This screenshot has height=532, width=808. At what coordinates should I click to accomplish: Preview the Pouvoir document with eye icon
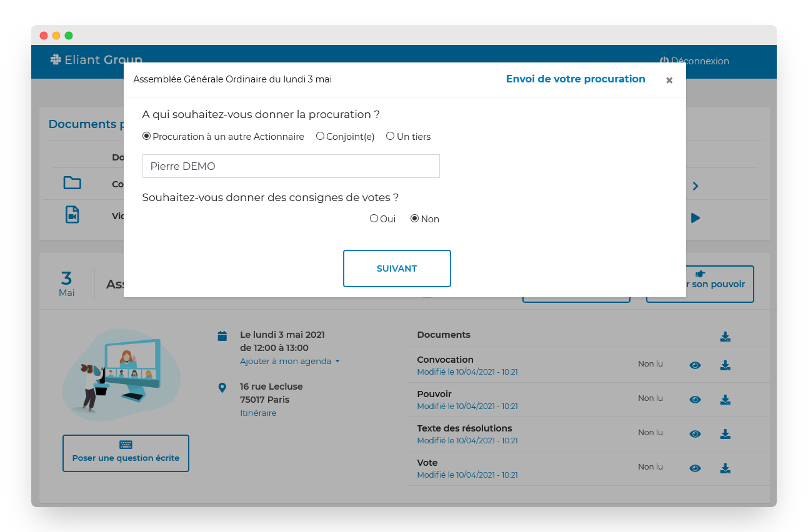[x=695, y=400]
